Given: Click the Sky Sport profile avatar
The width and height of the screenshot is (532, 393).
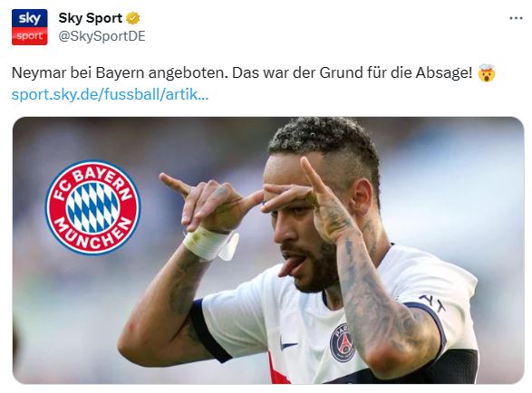Looking at the screenshot, I should (30, 27).
